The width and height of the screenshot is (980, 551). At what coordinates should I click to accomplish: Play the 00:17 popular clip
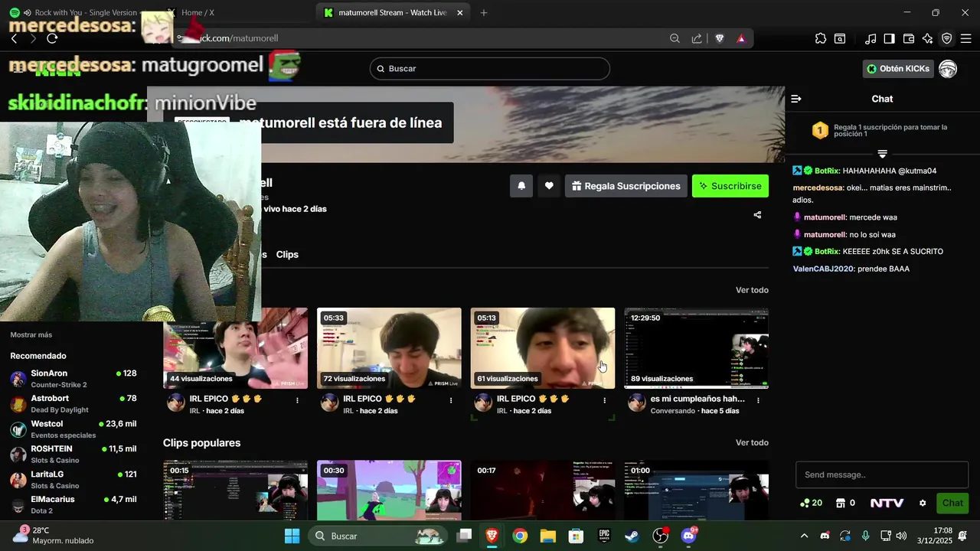(543, 491)
